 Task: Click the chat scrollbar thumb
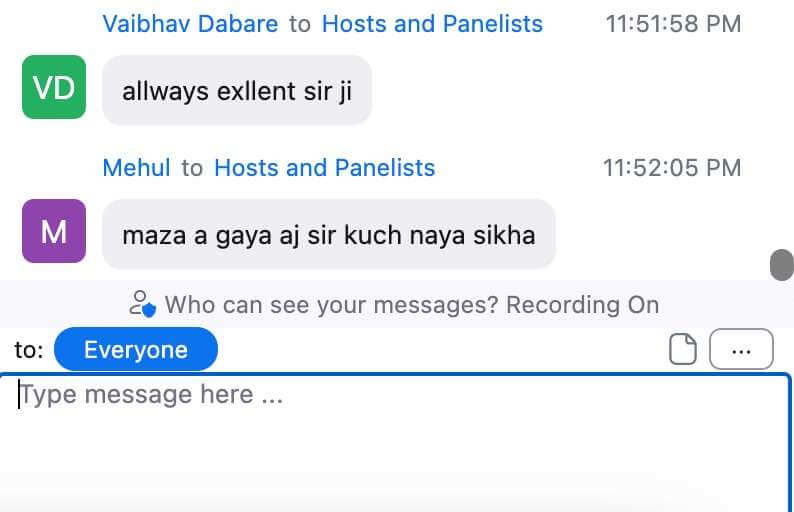(780, 265)
